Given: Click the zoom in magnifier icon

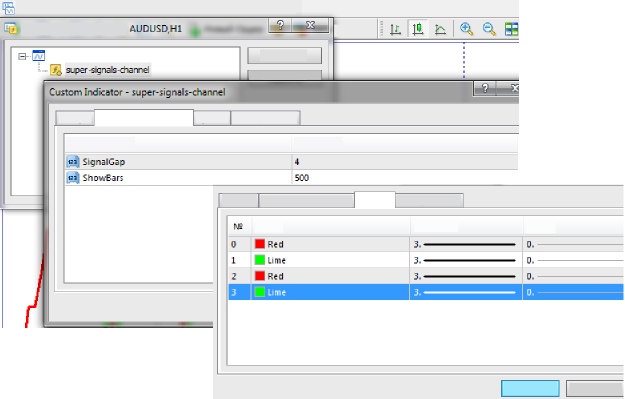Looking at the screenshot, I should 466,29.
